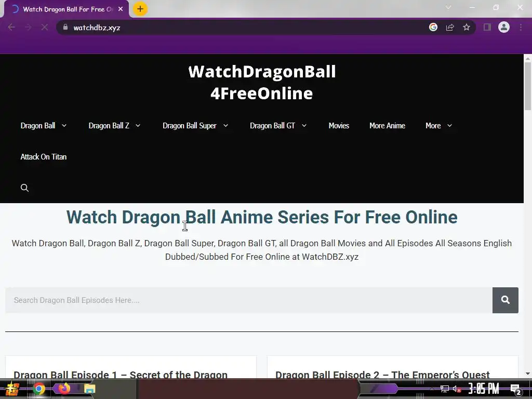Expand Dragon Ball GT submenu chevron
The image size is (532, 399).
[x=304, y=126]
